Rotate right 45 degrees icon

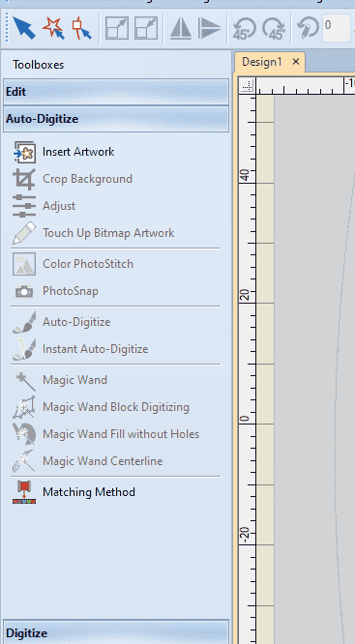(274, 28)
